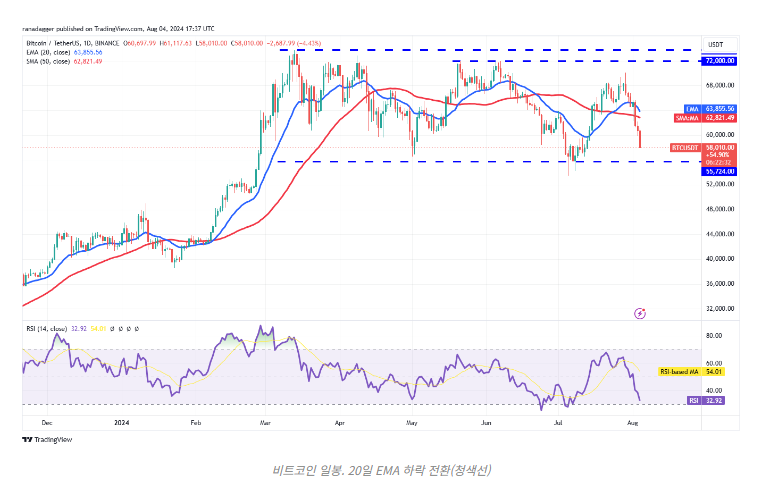Select the EMA (20, close) indicator legend
Viewport: 765px width, 486px height.
[x=60, y=52]
